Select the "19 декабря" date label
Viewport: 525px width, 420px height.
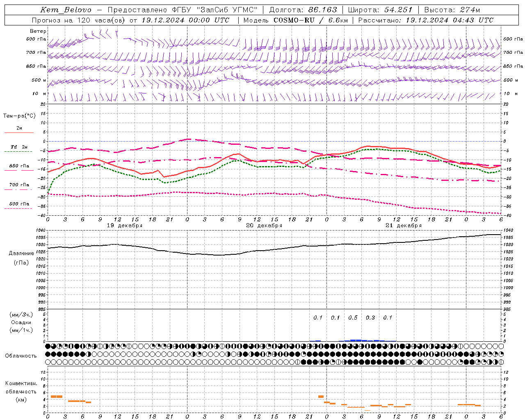125,226
